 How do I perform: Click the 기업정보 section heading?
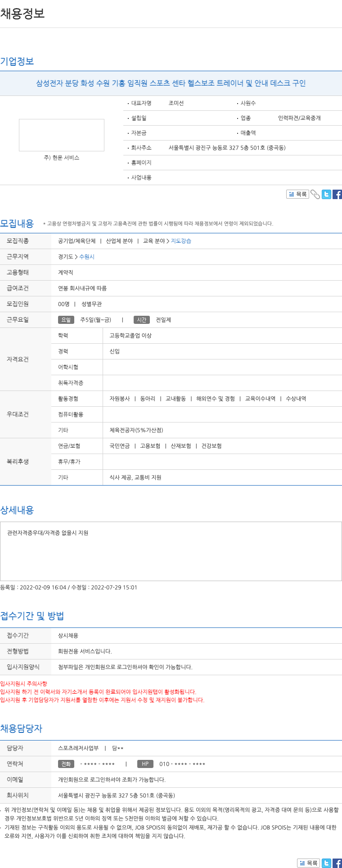[x=17, y=61]
